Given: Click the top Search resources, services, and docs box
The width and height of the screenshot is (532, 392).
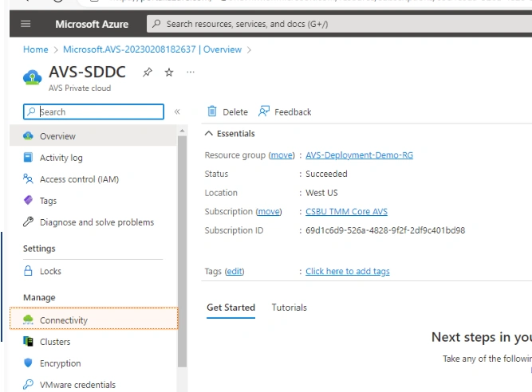Looking at the screenshot, I should [339, 24].
